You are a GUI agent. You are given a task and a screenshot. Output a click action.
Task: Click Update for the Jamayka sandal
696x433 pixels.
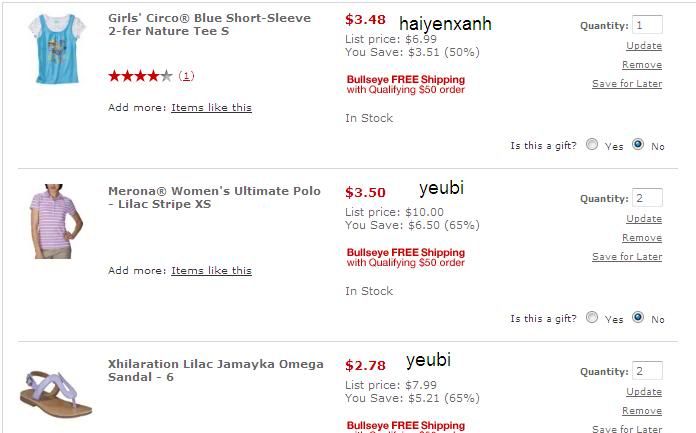pyautogui.click(x=643, y=392)
